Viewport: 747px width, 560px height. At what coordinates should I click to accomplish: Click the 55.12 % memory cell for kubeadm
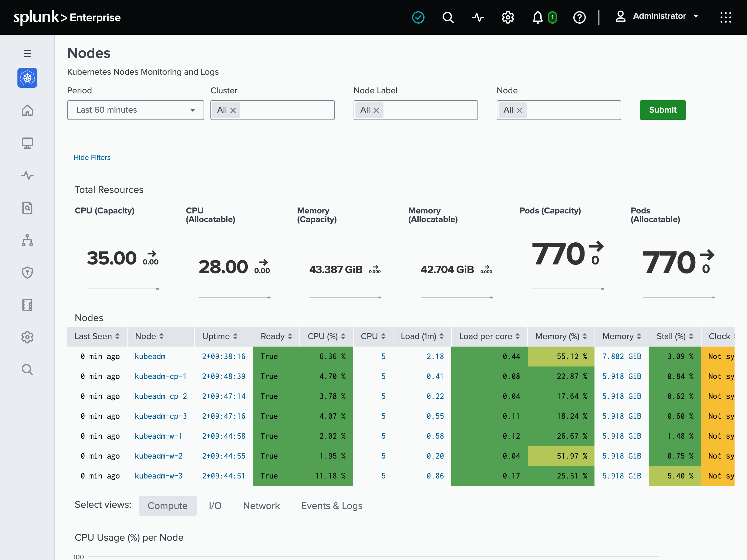[x=561, y=356]
